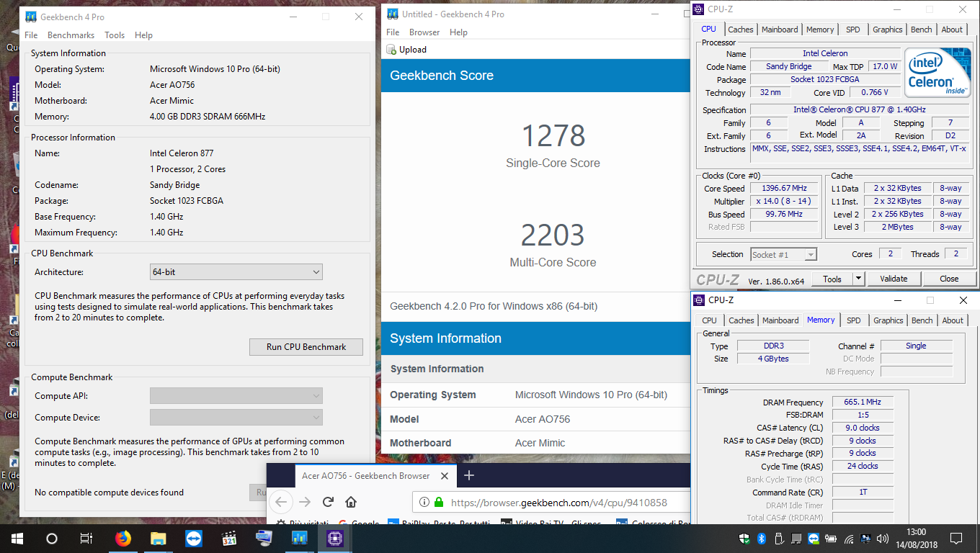
Task: Reload the Geekbench Browser page
Action: point(328,502)
